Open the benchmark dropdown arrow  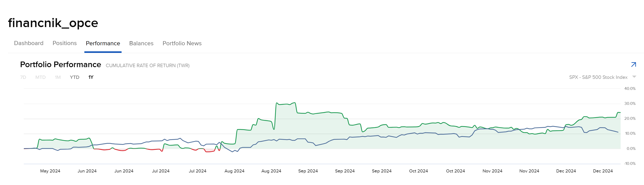click(634, 77)
